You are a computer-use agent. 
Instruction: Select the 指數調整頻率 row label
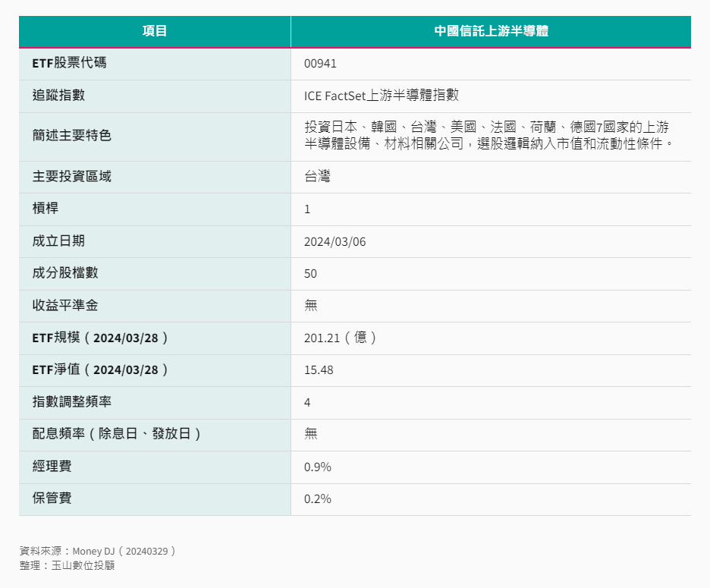tap(71, 402)
